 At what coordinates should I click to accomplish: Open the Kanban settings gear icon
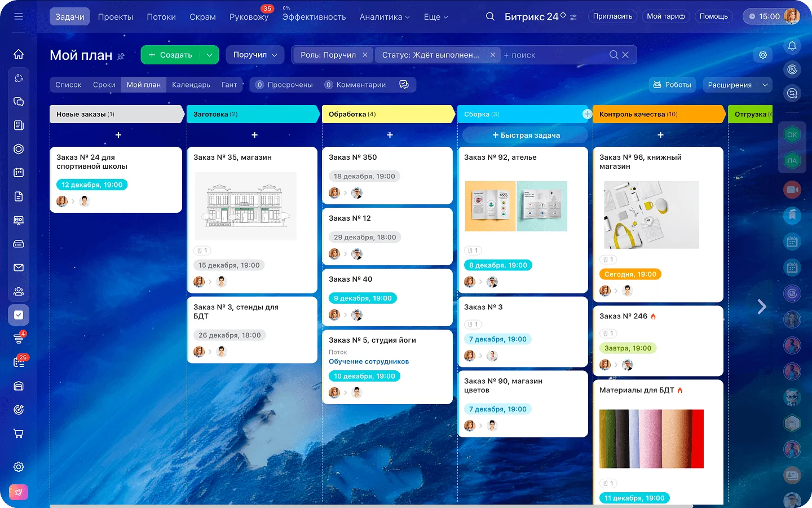tap(763, 55)
